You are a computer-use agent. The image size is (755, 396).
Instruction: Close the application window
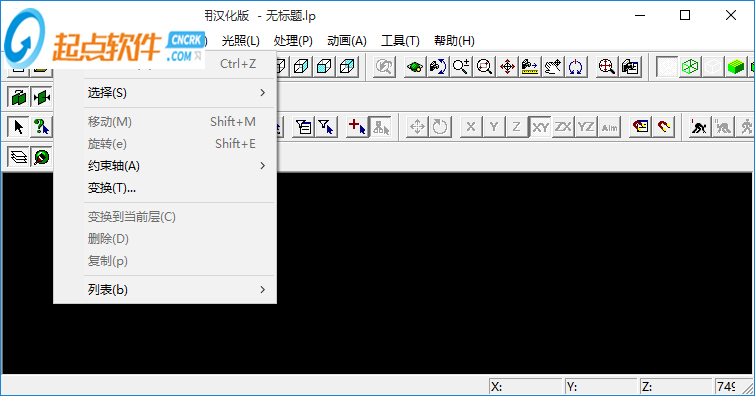click(x=730, y=15)
